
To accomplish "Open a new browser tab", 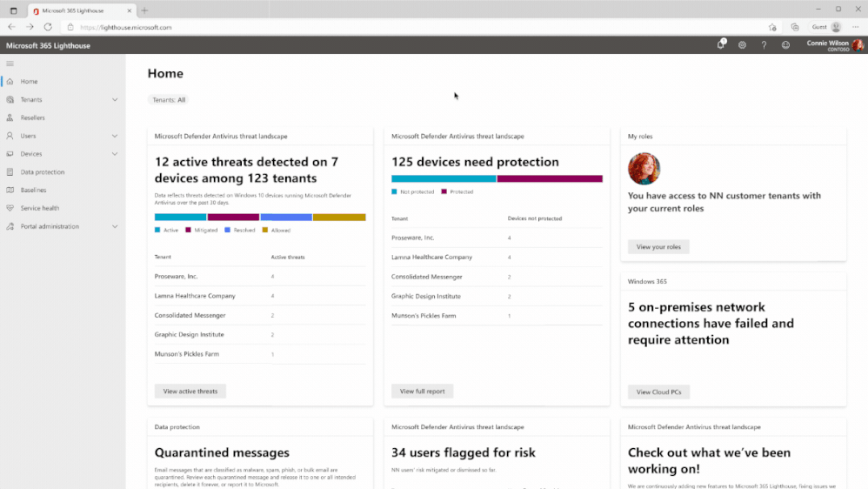I will point(144,10).
